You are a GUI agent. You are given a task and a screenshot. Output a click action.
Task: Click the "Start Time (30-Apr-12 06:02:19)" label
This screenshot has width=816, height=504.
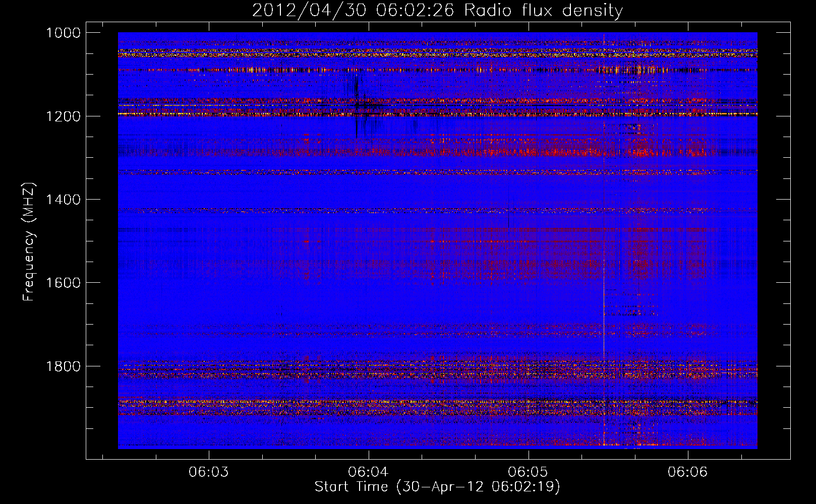pyautogui.click(x=437, y=487)
